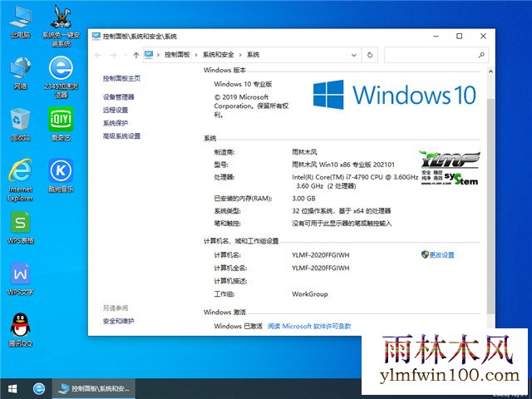532x399 pixels.
Task: Go forward with the forward arrow
Action: pos(113,55)
